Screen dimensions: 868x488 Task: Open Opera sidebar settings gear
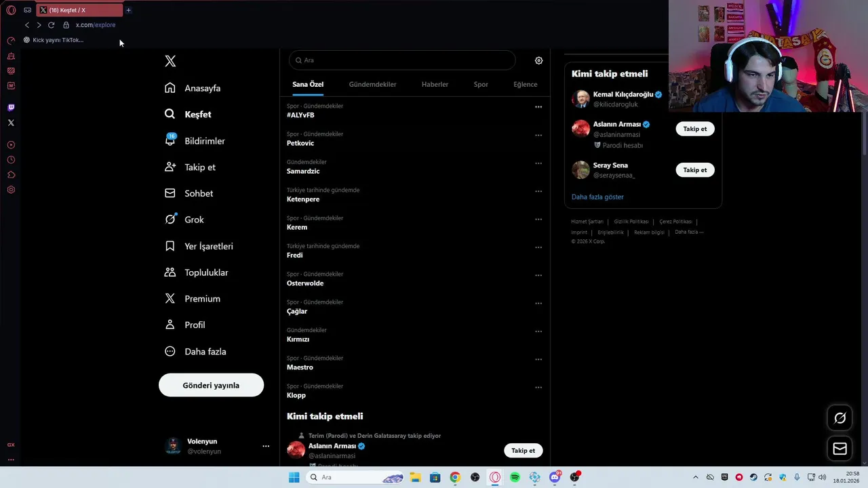11,190
